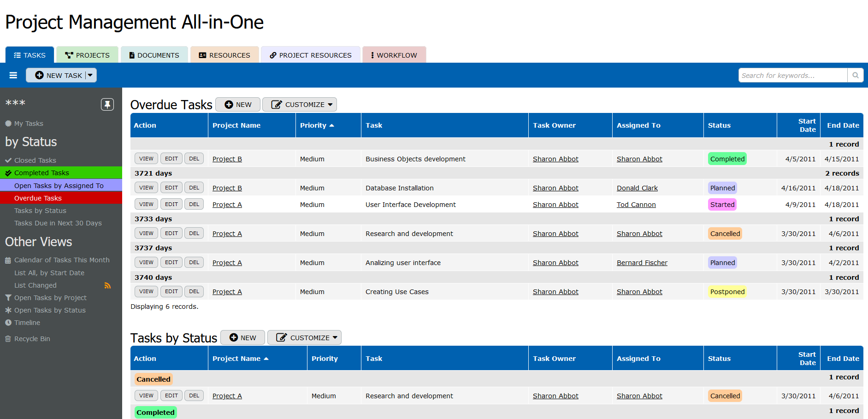The image size is (868, 419).
Task: Click the search magnifier icon
Action: [x=855, y=75]
